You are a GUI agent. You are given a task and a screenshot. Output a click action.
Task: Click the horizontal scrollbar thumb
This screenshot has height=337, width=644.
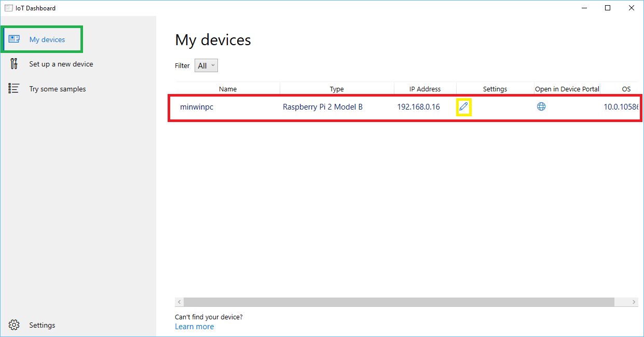click(x=399, y=302)
